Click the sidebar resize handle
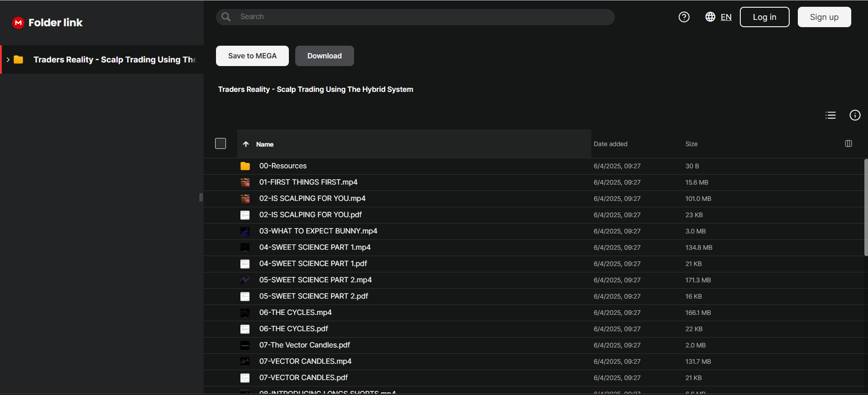868x395 pixels. pos(201,197)
